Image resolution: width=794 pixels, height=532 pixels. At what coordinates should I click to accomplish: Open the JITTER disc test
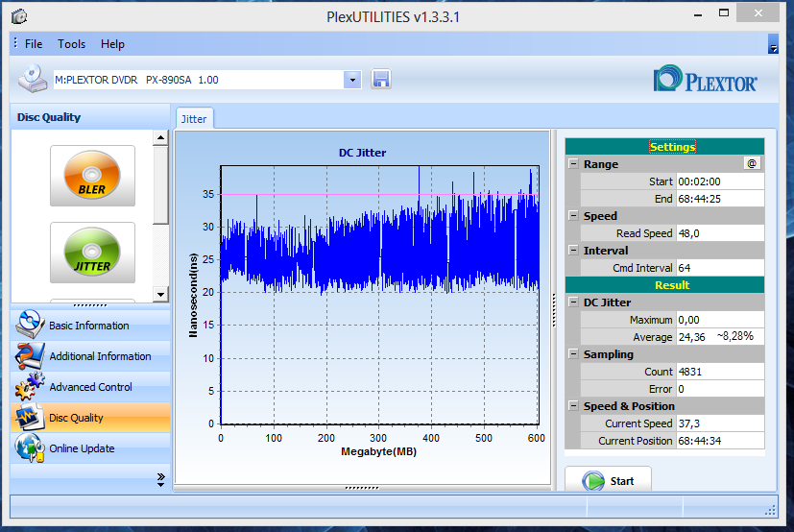pyautogui.click(x=92, y=253)
